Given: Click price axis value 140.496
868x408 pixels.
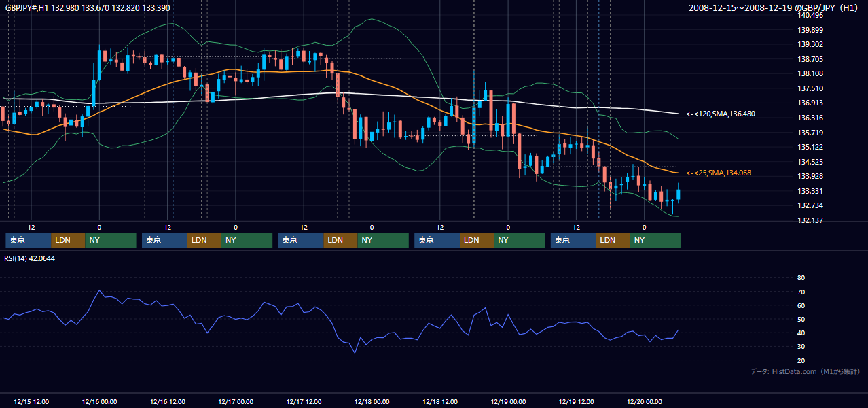Looking at the screenshot, I should (x=811, y=15).
